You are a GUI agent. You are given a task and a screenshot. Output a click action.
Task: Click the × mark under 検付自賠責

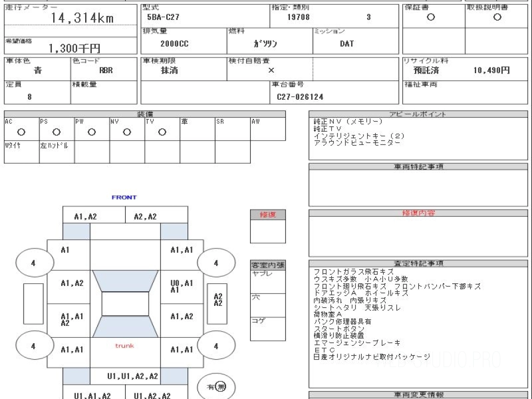(271, 70)
